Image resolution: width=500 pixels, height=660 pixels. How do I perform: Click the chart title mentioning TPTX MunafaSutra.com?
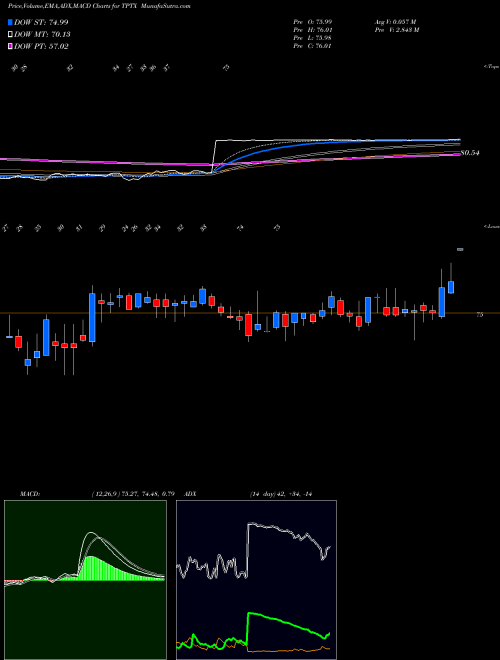(x=100, y=6)
